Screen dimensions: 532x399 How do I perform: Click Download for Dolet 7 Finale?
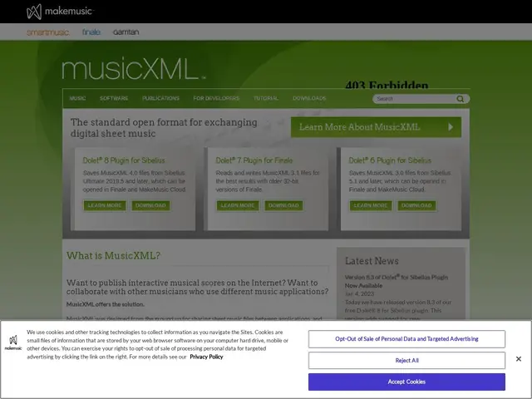(283, 205)
